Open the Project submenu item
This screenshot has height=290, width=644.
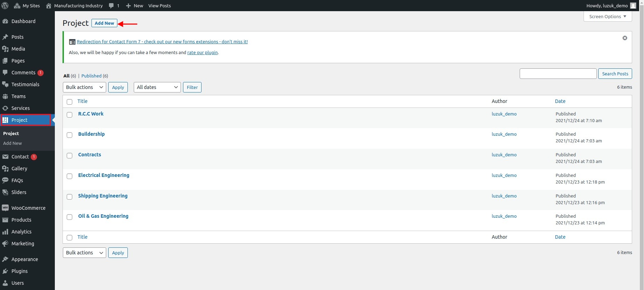11,134
